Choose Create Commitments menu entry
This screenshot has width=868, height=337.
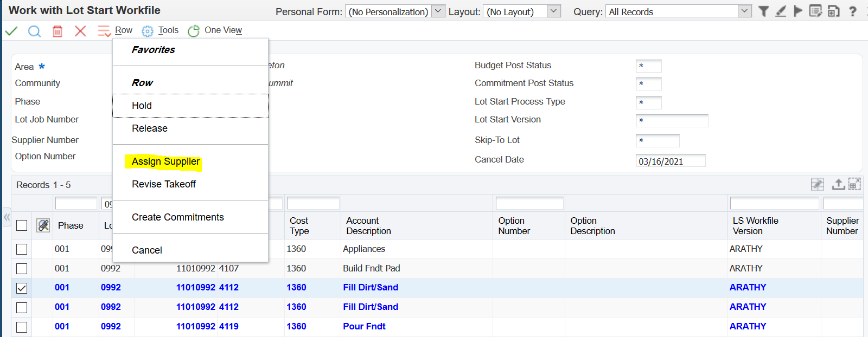click(x=178, y=217)
